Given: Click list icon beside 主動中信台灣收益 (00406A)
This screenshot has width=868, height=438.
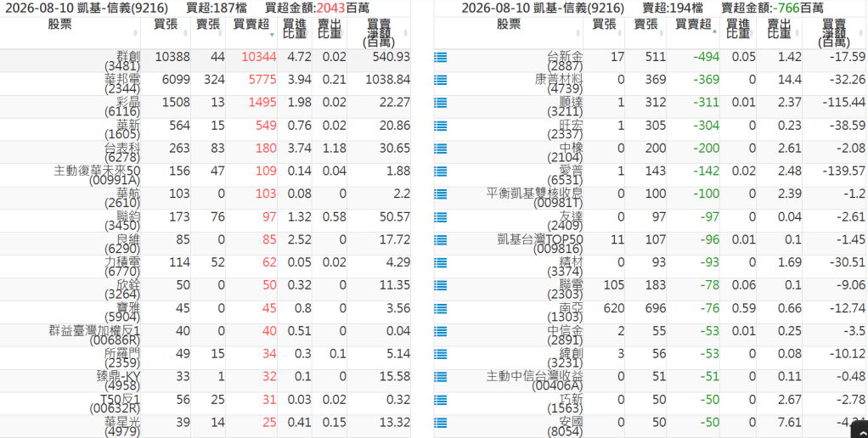Looking at the screenshot, I should tap(441, 377).
